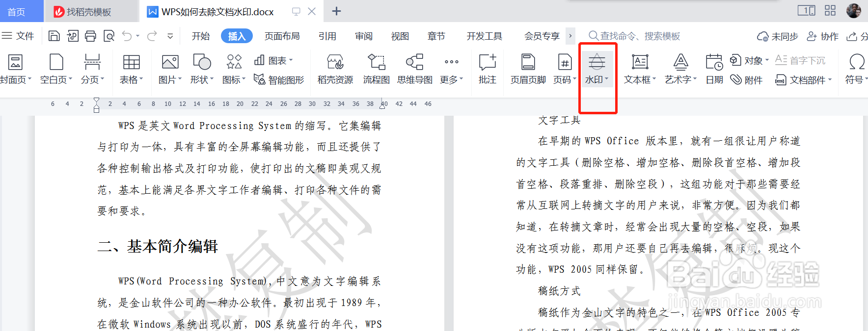
Task: Open 文档部件 document parts
Action: coord(803,79)
